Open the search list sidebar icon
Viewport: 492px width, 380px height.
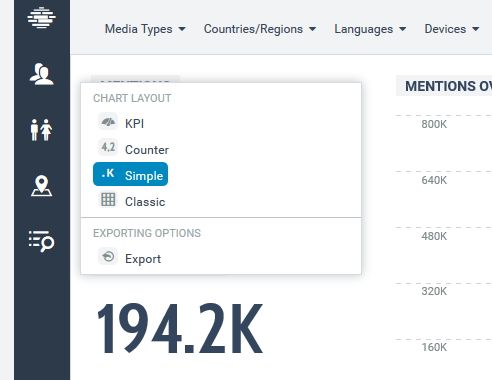point(41,241)
